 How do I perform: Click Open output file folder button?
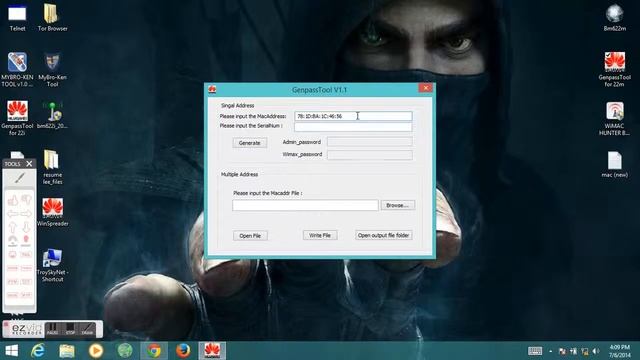(x=384, y=235)
